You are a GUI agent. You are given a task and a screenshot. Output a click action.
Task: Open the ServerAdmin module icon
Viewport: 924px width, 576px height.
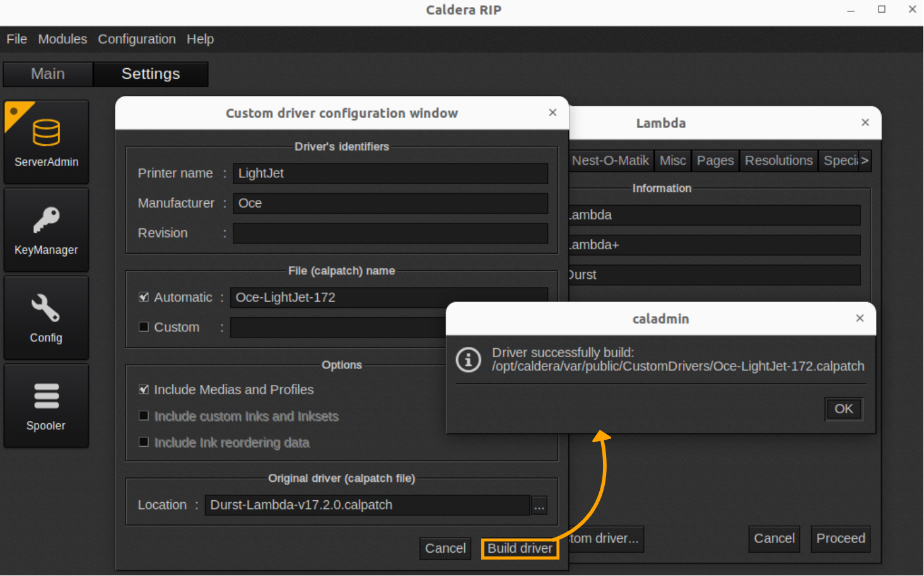tap(46, 141)
